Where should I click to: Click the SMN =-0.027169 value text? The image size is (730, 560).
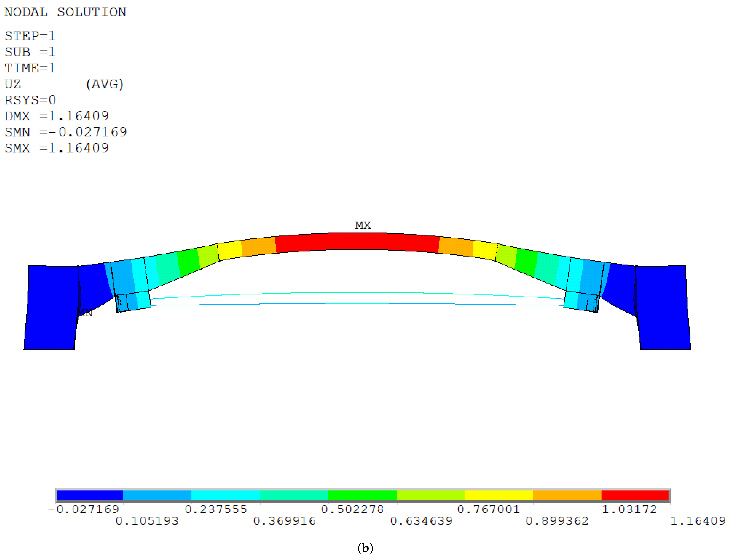(65, 132)
